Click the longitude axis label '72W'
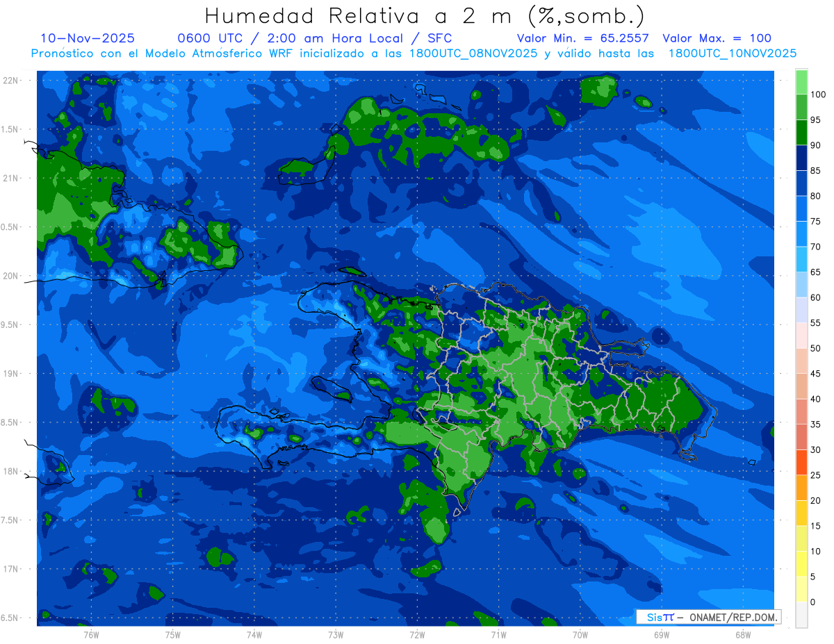 coord(417,634)
